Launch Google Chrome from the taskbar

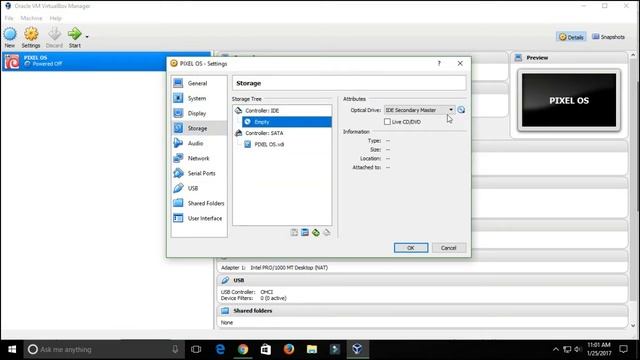243,349
